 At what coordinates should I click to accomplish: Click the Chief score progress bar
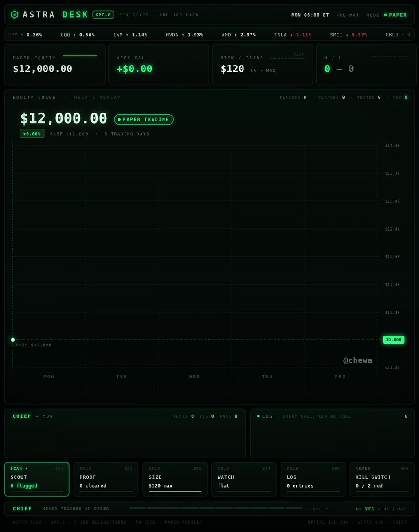[216, 508]
